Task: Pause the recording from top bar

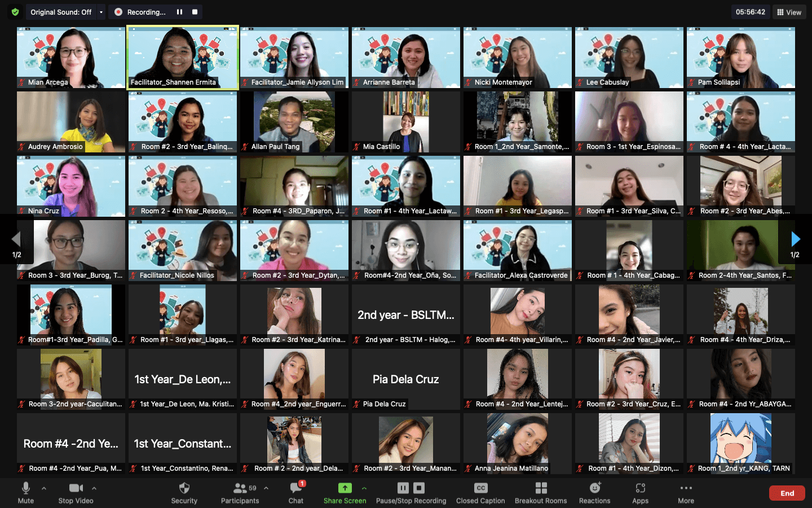Action: 179,12
